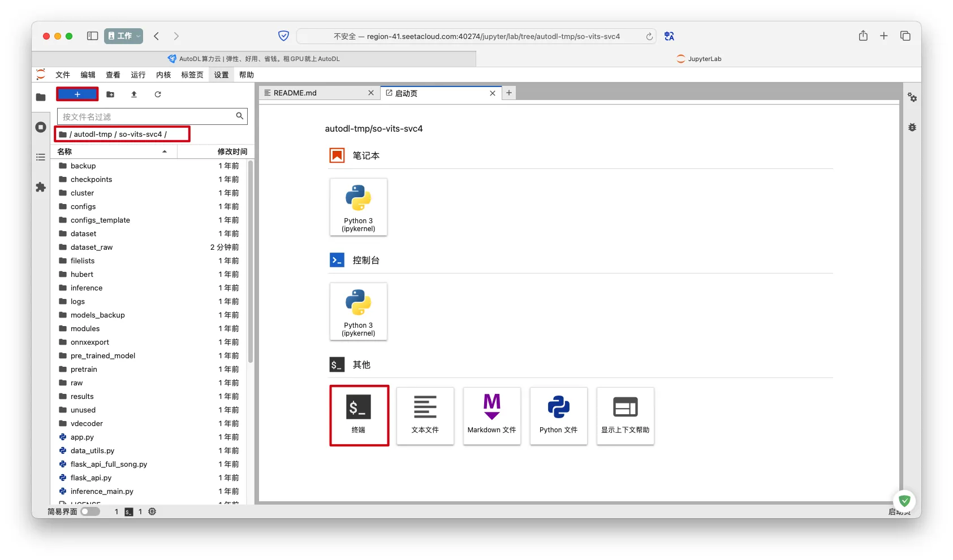
Task: Sort files by name column header
Action: pyautogui.click(x=113, y=151)
